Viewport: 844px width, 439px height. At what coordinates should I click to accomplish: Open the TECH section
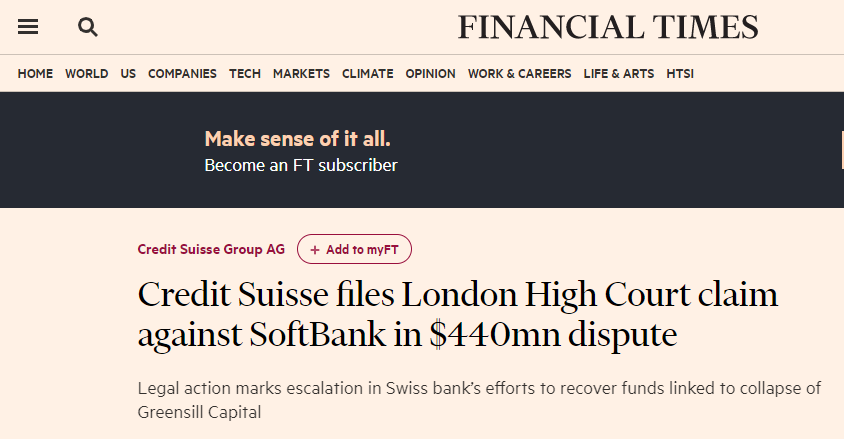245,74
